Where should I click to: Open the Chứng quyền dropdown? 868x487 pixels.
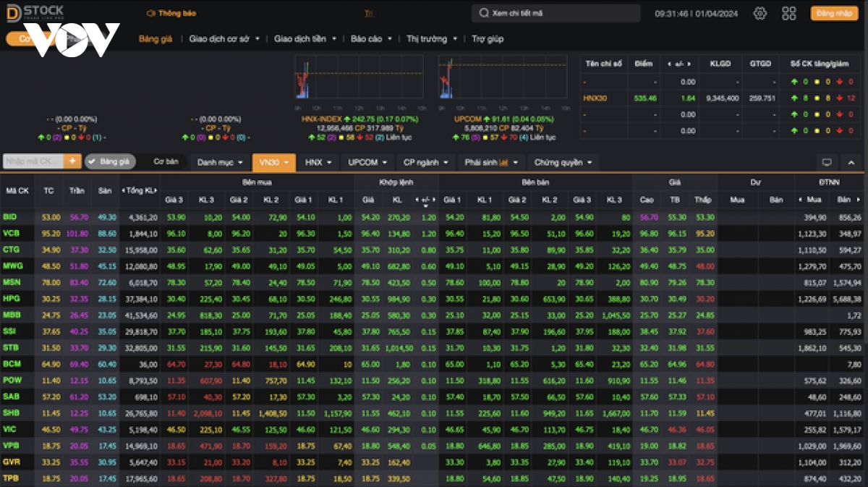click(x=563, y=162)
